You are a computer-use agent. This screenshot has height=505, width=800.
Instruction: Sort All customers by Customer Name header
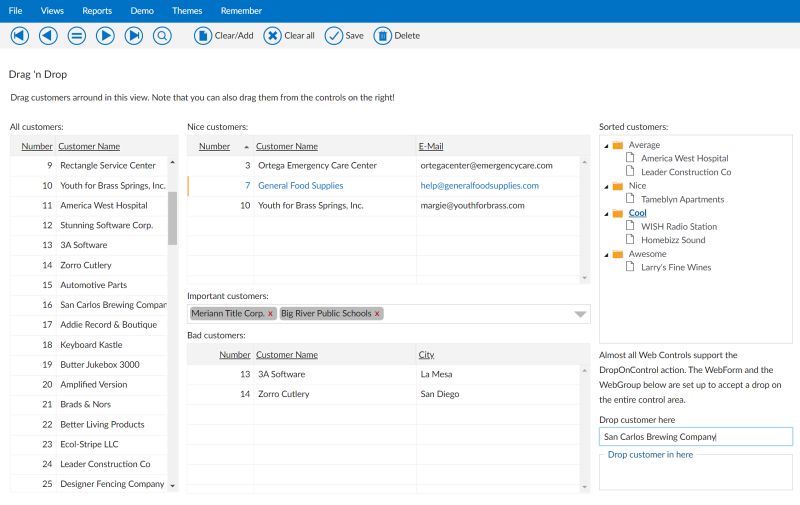pyautogui.click(x=89, y=146)
